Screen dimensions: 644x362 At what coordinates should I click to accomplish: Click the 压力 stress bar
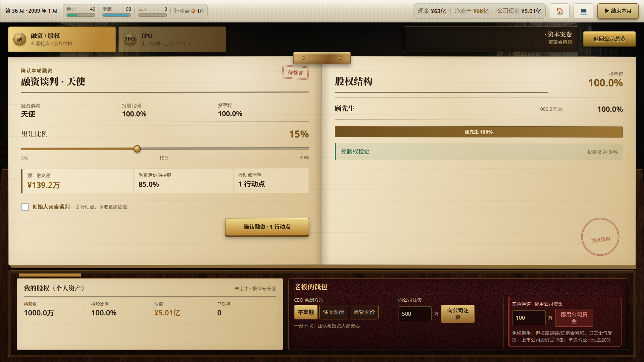click(x=153, y=15)
